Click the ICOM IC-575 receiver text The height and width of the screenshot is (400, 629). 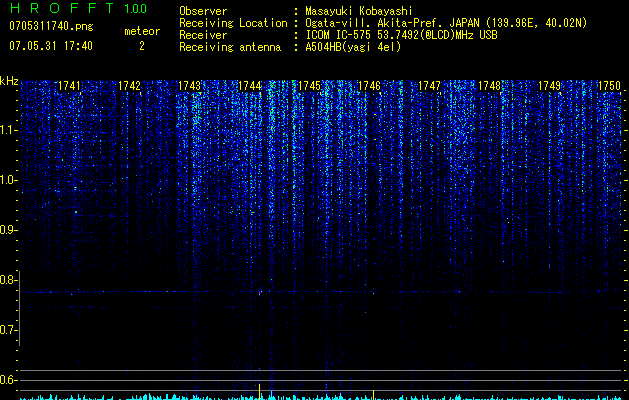[x=401, y=35]
